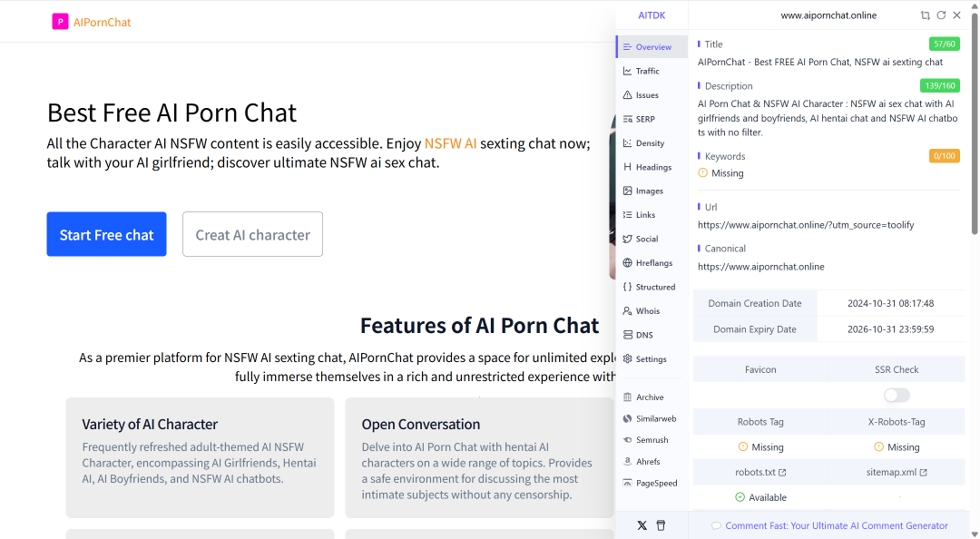Click the Open Conversation card heading
The image size is (980, 539).
pos(421,424)
